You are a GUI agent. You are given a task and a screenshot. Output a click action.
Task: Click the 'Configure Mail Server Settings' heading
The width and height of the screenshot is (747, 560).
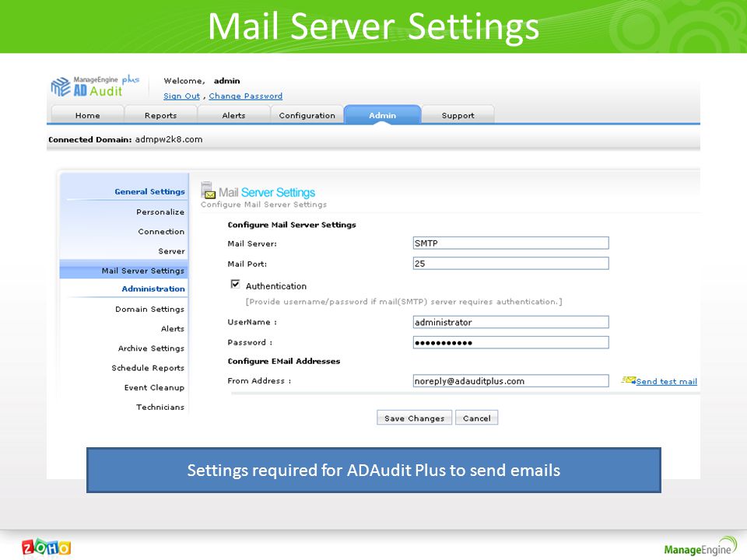[292, 225]
